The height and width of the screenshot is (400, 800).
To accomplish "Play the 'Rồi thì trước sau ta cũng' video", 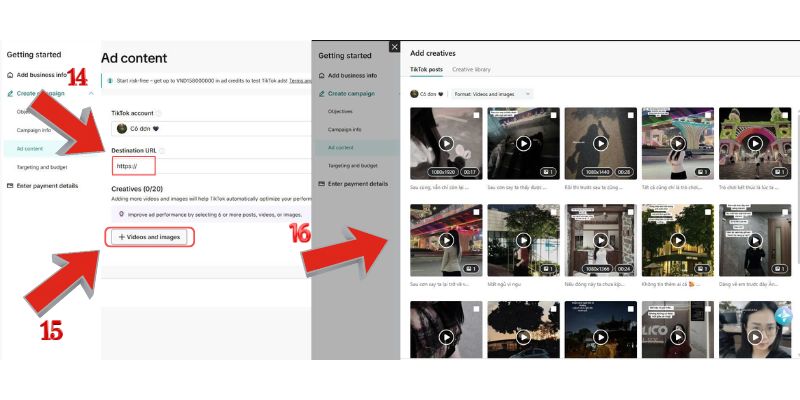I will point(601,143).
